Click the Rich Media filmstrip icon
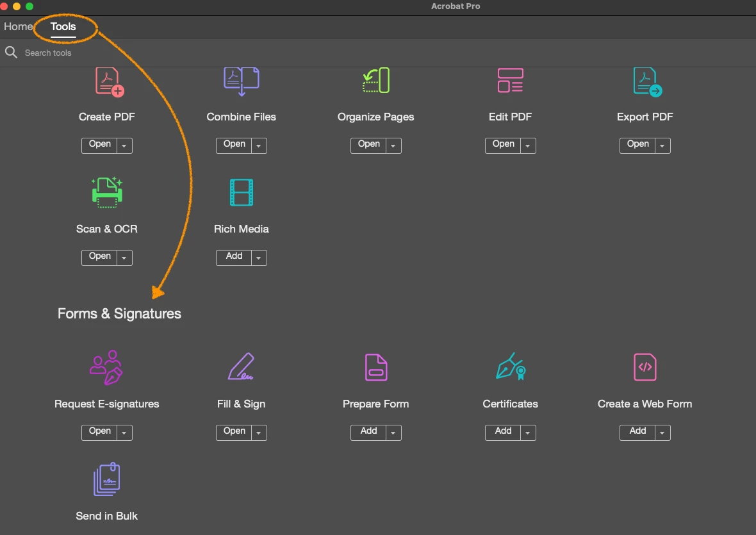Screen dimensions: 756x535 (x=242, y=192)
